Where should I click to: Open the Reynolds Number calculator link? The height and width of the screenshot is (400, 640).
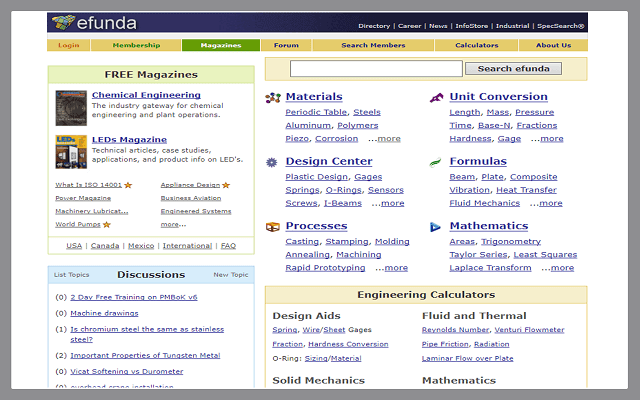[x=455, y=329]
